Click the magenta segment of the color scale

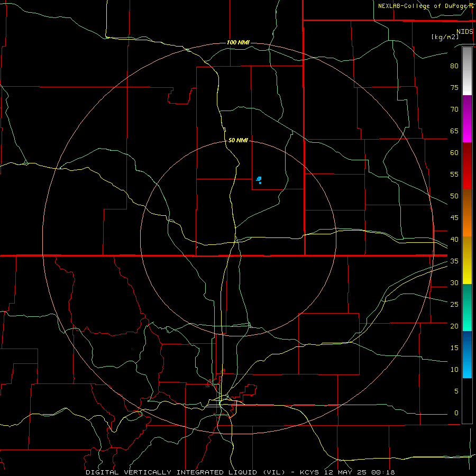pyautogui.click(x=467, y=118)
